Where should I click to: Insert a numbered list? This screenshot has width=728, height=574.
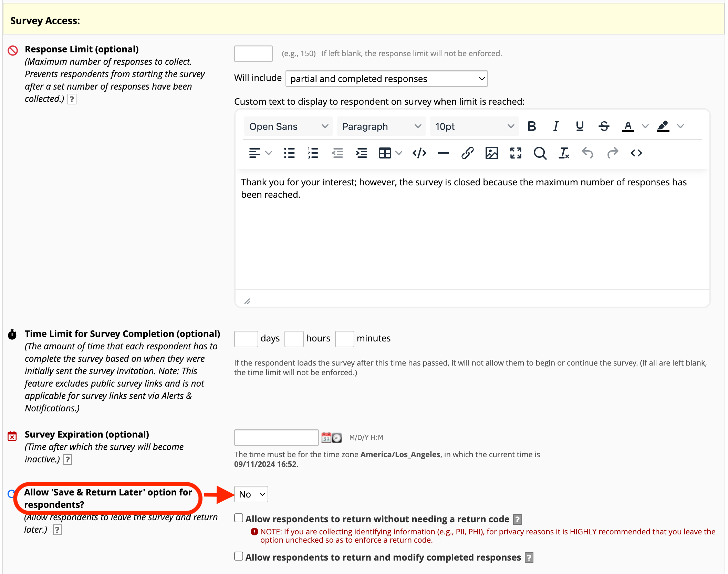click(313, 153)
